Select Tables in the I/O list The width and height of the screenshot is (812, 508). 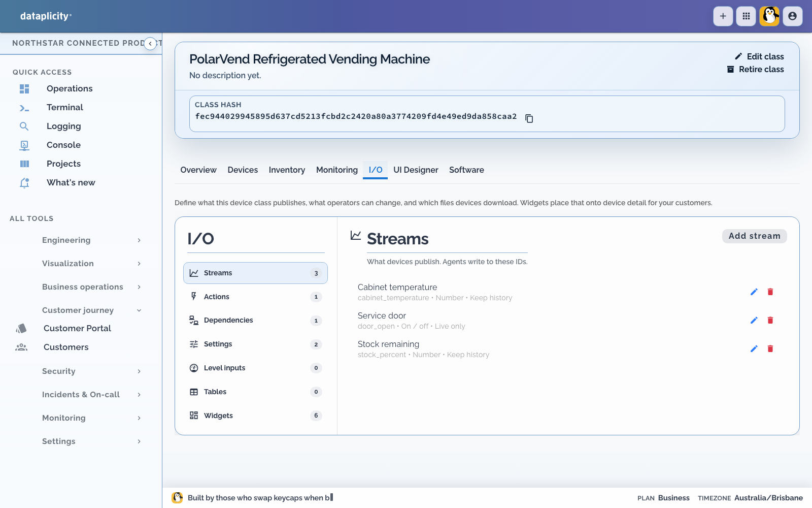[255, 392]
